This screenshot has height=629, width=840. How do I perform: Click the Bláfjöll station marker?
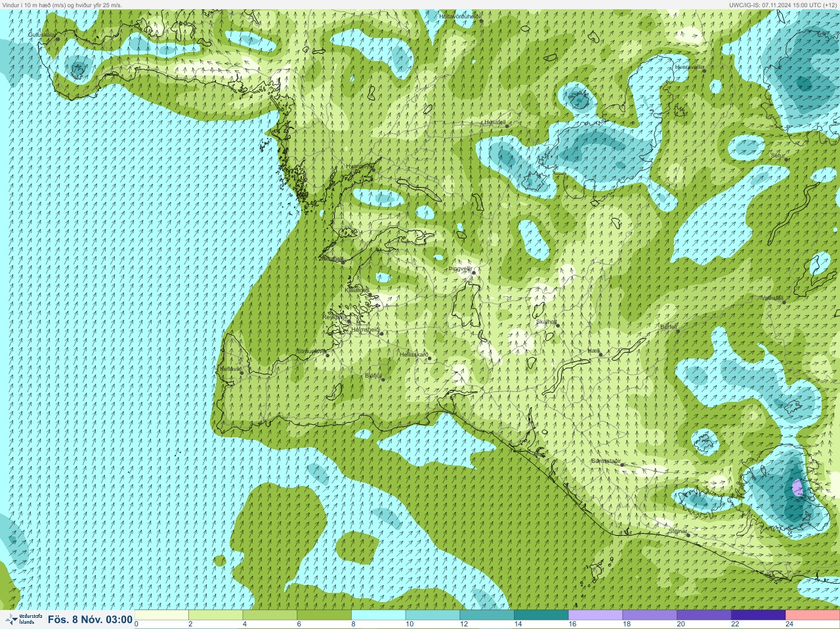tap(383, 379)
